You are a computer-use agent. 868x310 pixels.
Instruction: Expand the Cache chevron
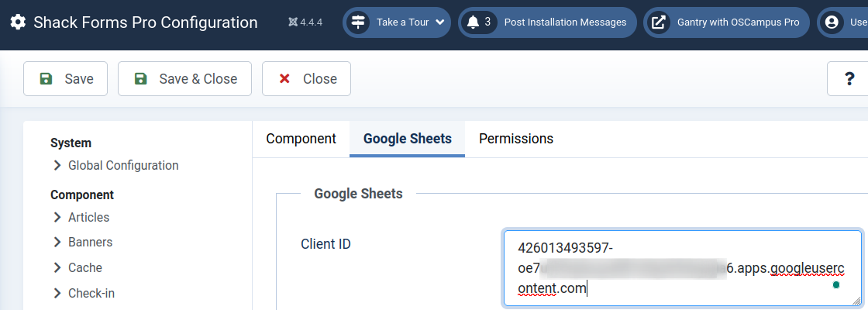tap(57, 268)
